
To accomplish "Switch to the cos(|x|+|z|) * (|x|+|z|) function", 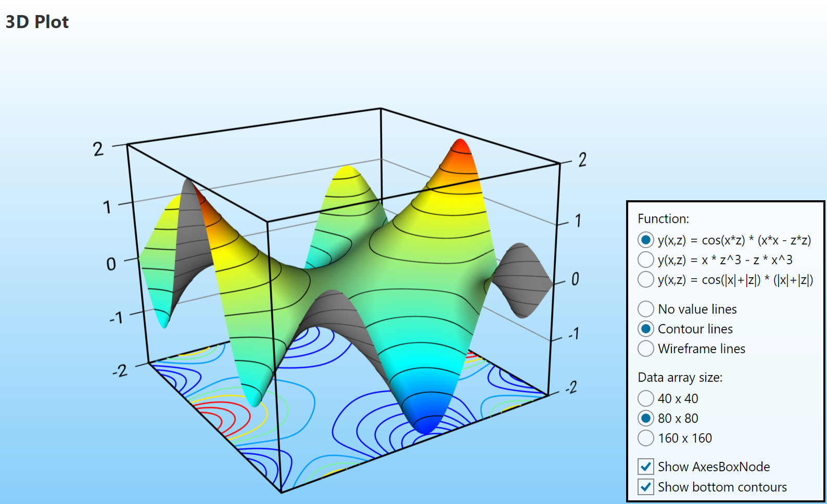I will coord(646,279).
